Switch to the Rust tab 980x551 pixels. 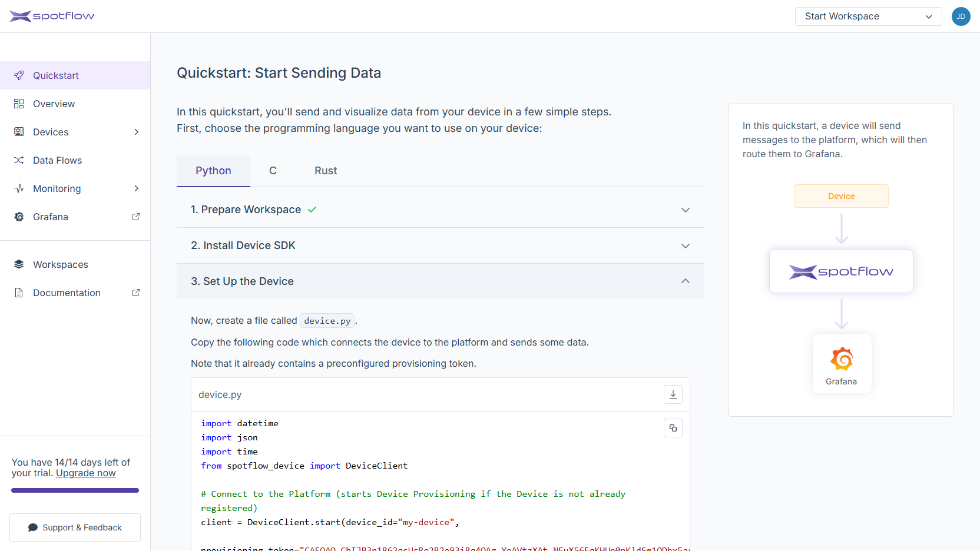[326, 171]
